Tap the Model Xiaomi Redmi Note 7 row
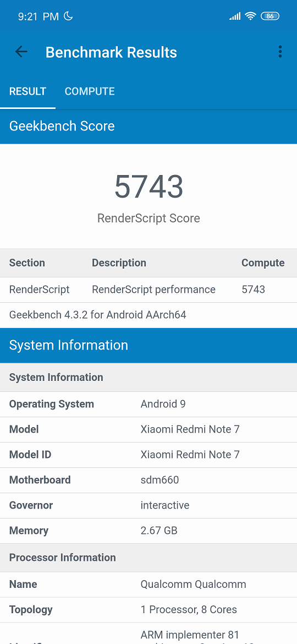This screenshot has height=644, width=297. (148, 429)
